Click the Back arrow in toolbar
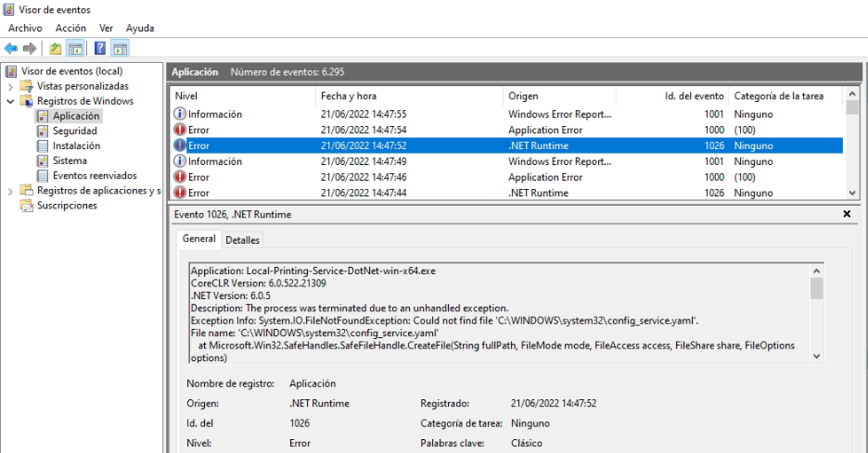This screenshot has height=453, width=868. click(x=11, y=48)
